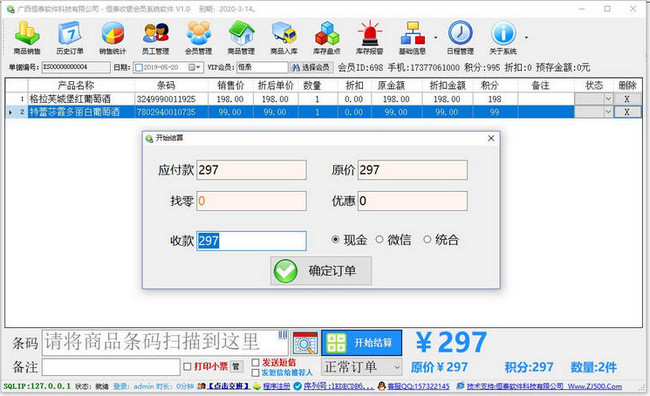The height and width of the screenshot is (396, 650).
Task: Toggle the 发送短信 checkbox
Action: (255, 362)
